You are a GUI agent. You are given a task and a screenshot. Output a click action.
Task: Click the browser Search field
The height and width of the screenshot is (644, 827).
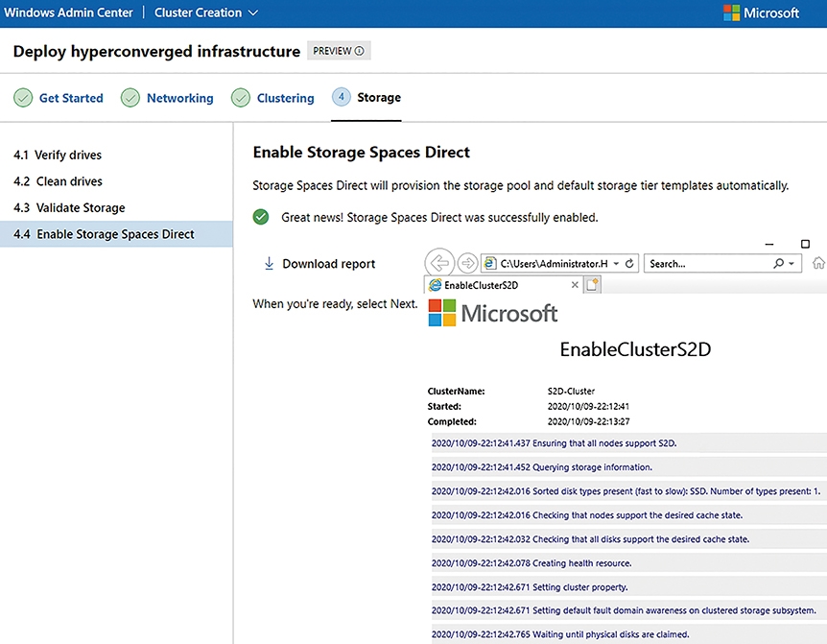coord(707,263)
